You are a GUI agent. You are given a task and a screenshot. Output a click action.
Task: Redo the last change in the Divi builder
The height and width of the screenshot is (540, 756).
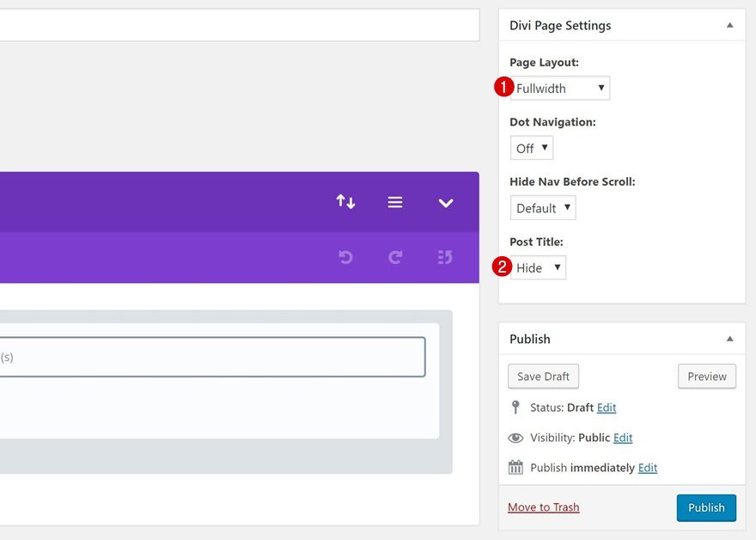[x=394, y=256]
